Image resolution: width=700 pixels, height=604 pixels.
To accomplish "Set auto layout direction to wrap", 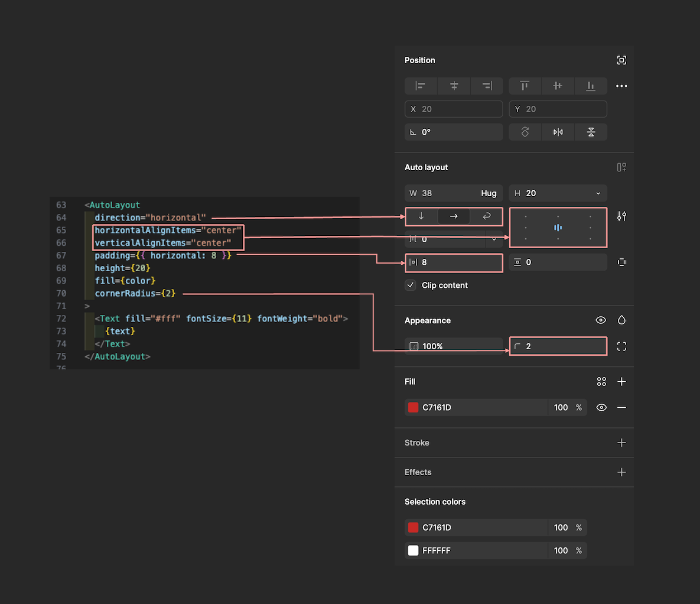I will [x=486, y=216].
